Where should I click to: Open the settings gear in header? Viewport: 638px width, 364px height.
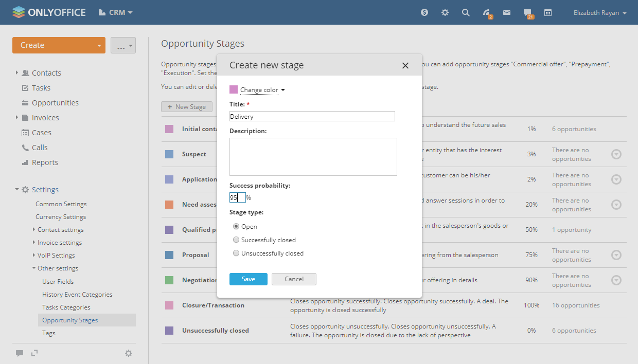coord(445,12)
